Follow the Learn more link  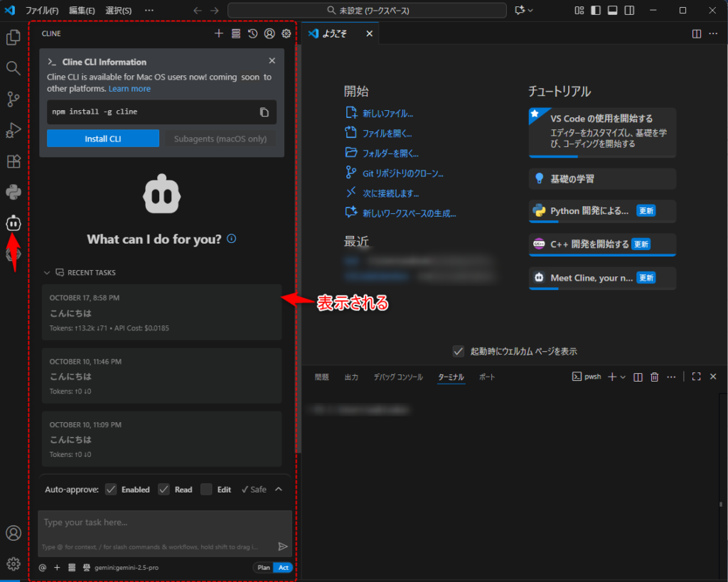tap(129, 89)
